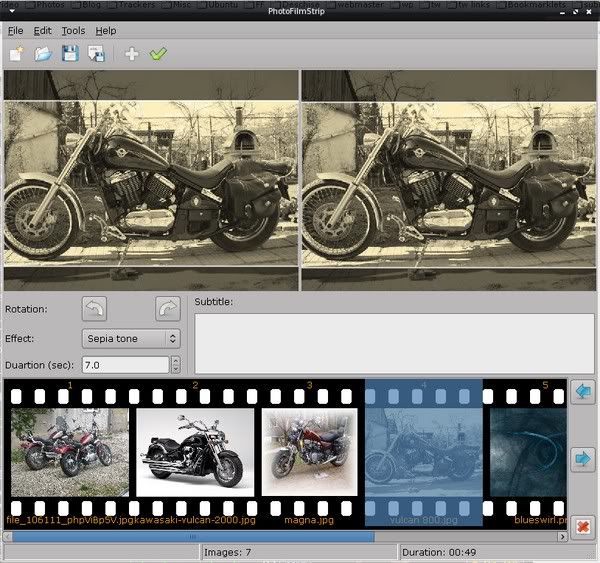Rotate the image counter-clockwise
Screen dimensions: 600x563
click(x=95, y=308)
